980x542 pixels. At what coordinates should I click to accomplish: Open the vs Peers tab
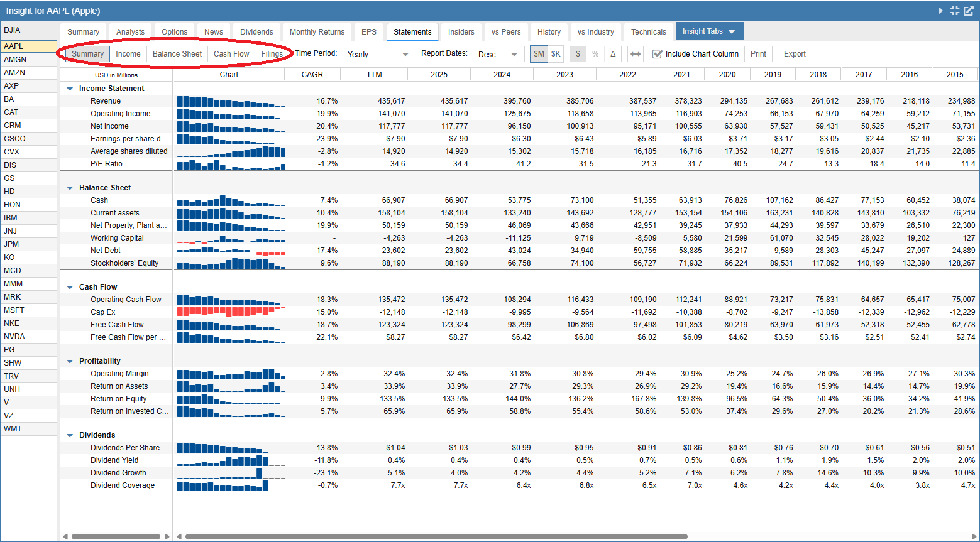506,32
